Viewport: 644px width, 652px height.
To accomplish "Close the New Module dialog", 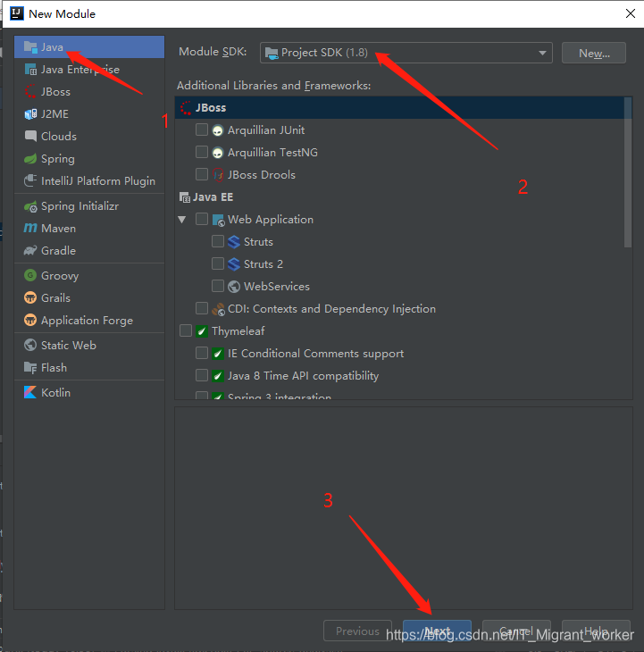I will click(x=631, y=13).
